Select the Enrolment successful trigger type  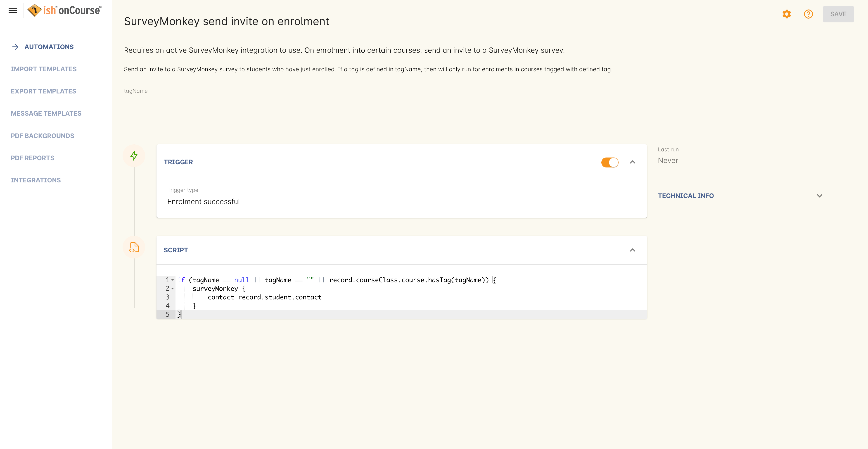point(204,202)
